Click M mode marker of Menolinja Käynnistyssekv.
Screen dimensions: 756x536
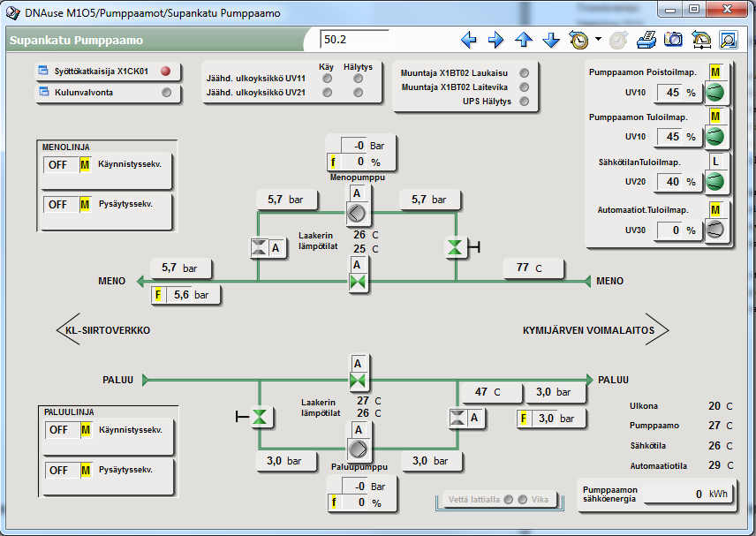(85, 165)
